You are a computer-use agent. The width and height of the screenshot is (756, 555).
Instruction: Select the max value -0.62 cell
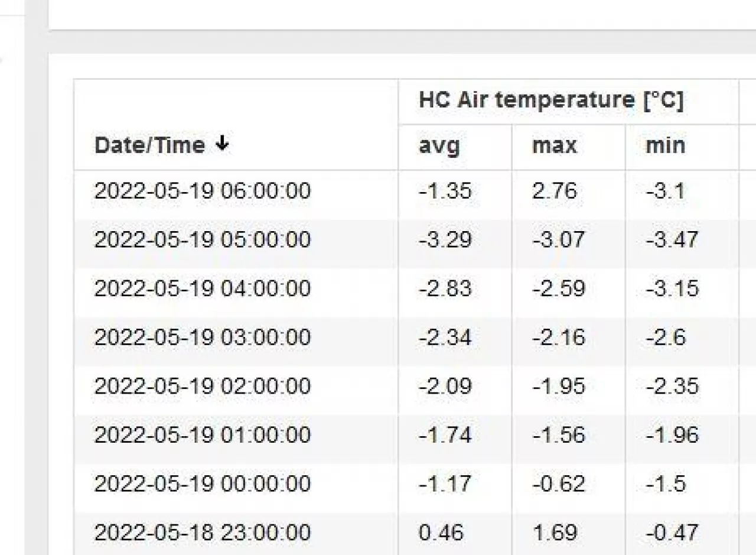[558, 484]
